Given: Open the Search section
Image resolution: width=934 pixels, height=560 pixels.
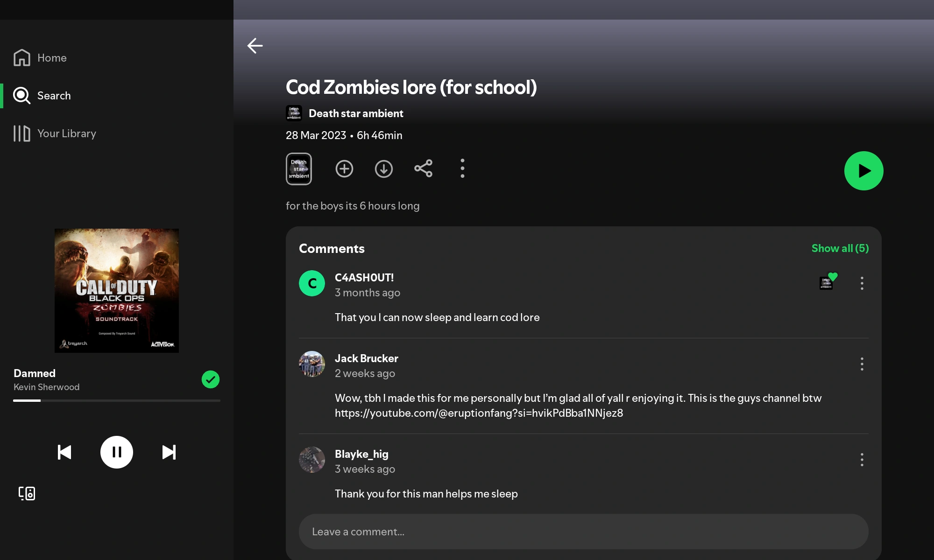Looking at the screenshot, I should tap(54, 96).
